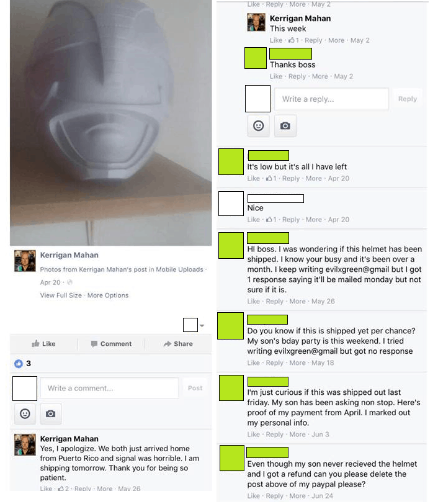
Task: Open emoji picker below Write a comment
Action: pos(25,413)
